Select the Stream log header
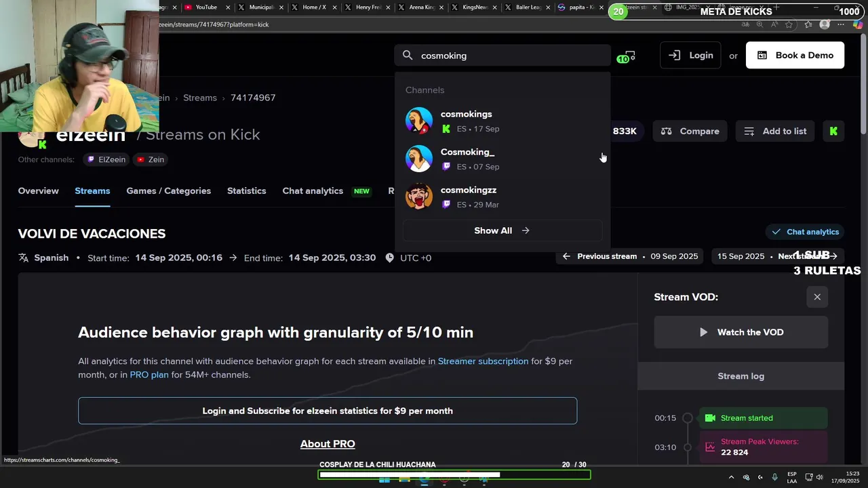 [x=741, y=376]
